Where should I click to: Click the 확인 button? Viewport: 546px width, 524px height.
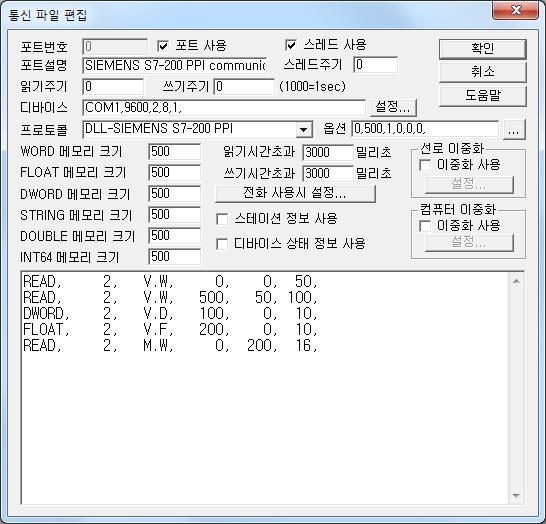click(x=482, y=49)
